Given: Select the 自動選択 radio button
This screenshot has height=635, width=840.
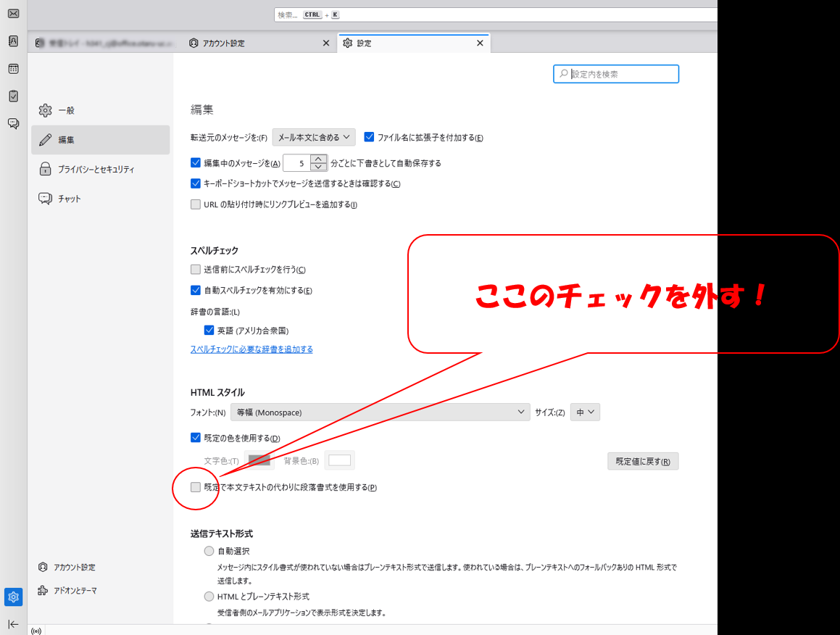Looking at the screenshot, I should [x=209, y=551].
